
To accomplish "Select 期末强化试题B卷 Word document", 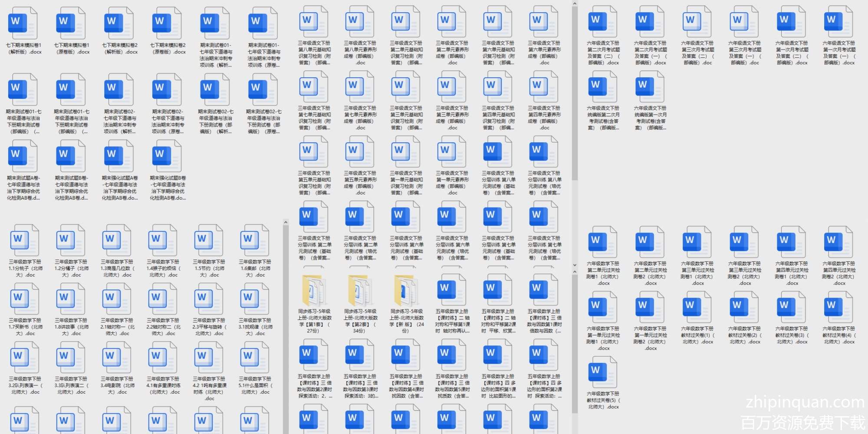I will click(168, 157).
